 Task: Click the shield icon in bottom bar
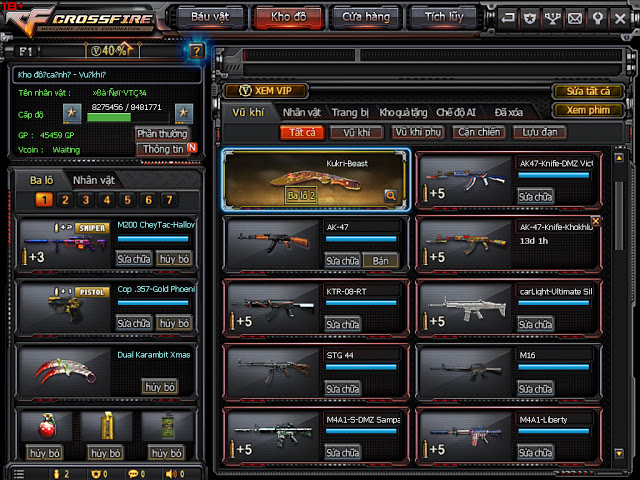(96, 474)
